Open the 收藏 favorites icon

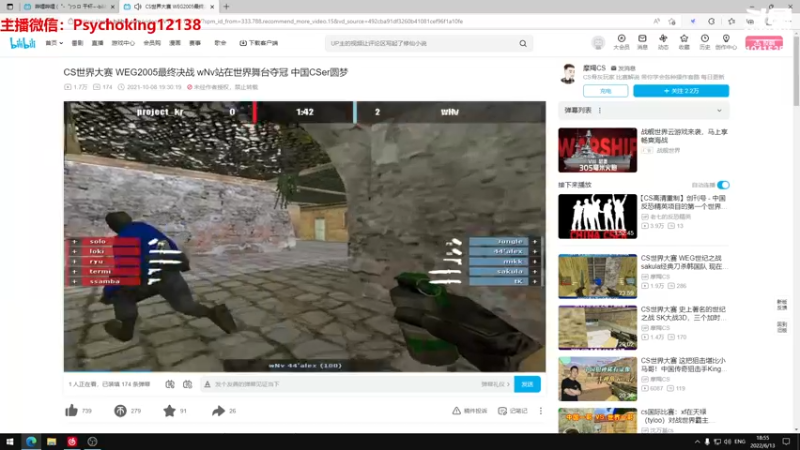pos(684,42)
